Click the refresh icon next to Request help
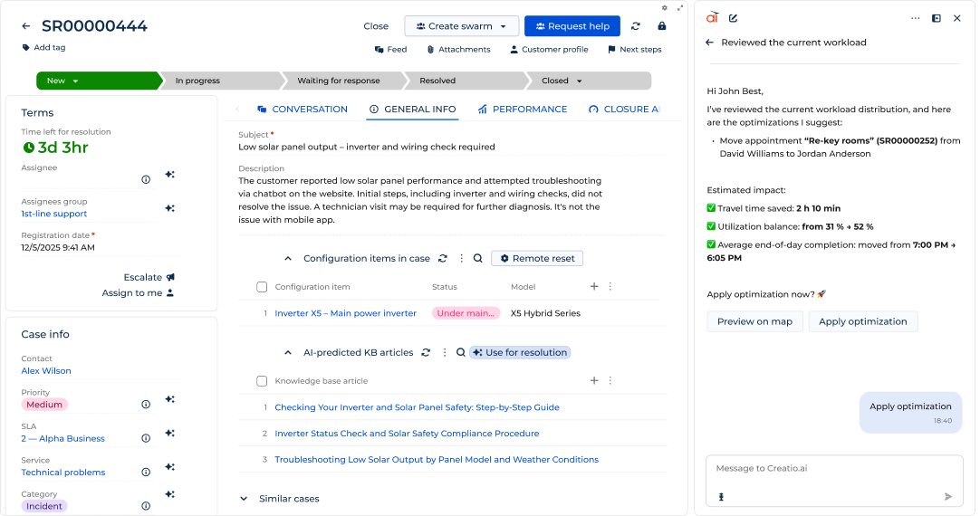The image size is (980, 516). click(x=636, y=26)
